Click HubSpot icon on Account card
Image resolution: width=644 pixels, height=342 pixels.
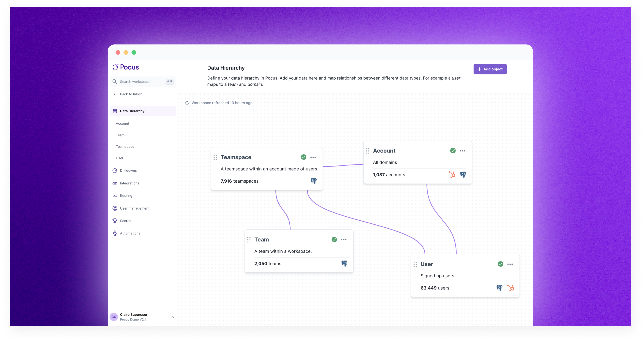coord(452,174)
